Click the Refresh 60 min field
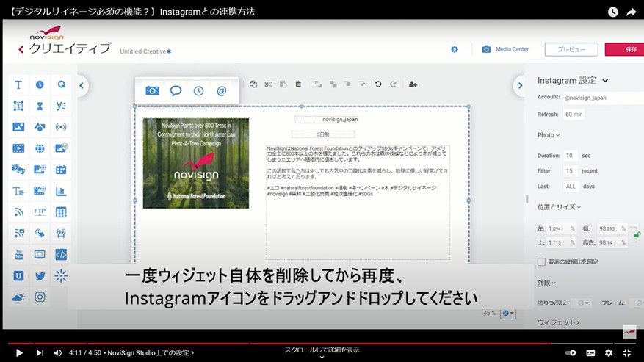 (574, 115)
